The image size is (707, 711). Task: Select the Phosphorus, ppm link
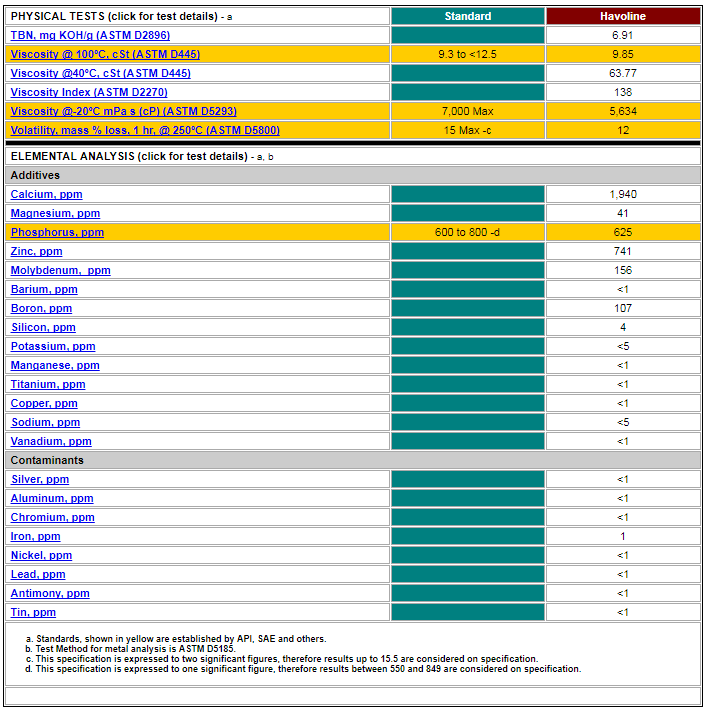(x=57, y=232)
